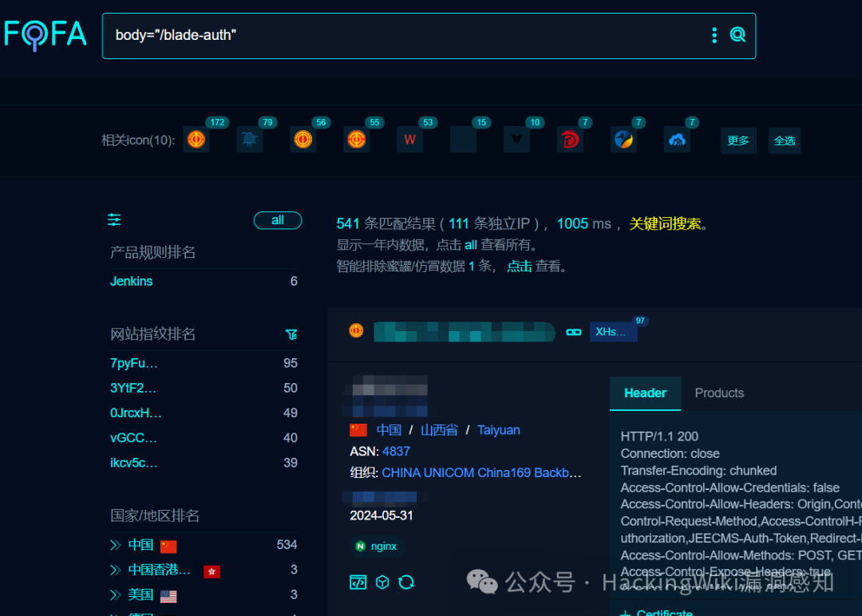Select the related icon with count 79

(x=250, y=140)
